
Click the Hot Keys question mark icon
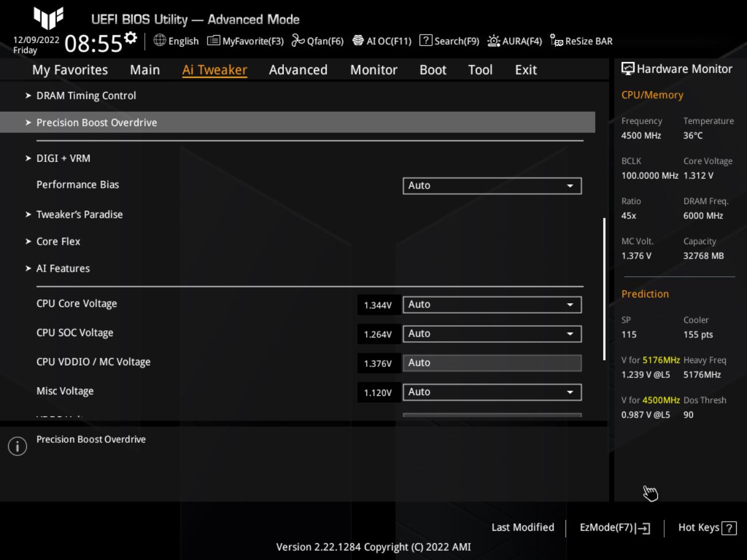(729, 528)
